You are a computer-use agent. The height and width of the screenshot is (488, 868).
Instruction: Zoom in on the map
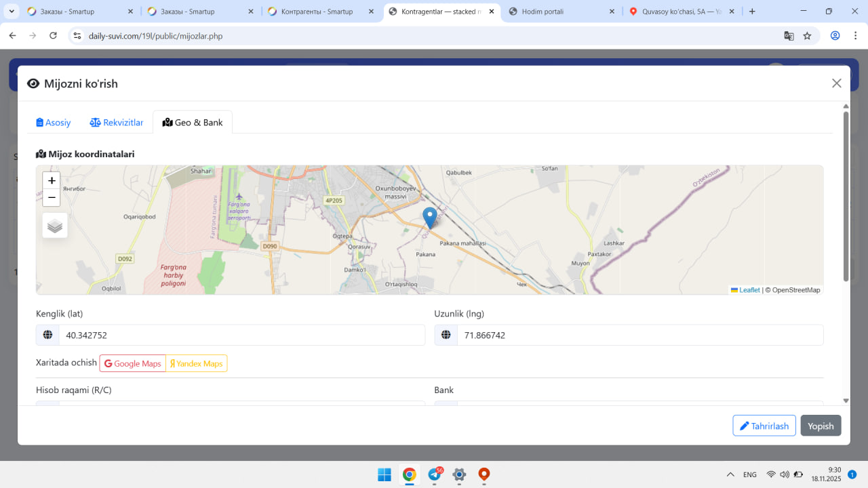tap(52, 181)
